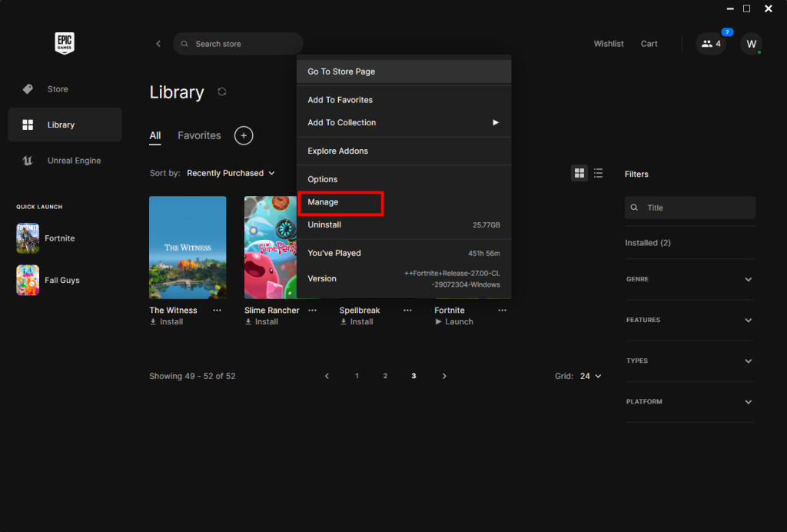787x532 pixels.
Task: Open Unreal Engine from the sidebar
Action: (65, 161)
